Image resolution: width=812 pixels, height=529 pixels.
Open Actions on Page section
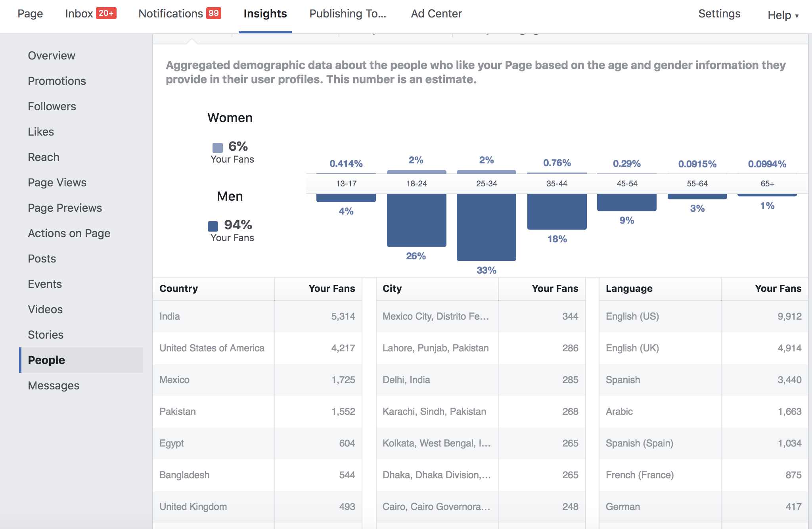69,233
